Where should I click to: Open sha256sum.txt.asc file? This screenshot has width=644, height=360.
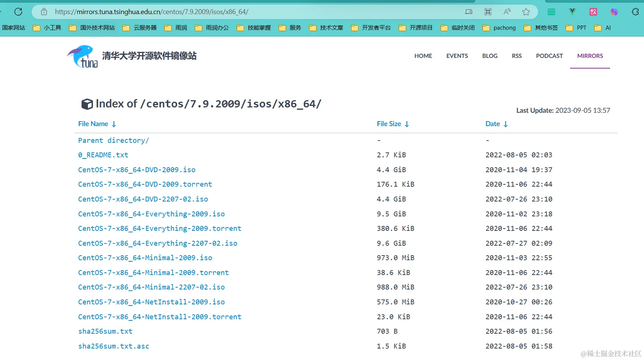coord(114,346)
